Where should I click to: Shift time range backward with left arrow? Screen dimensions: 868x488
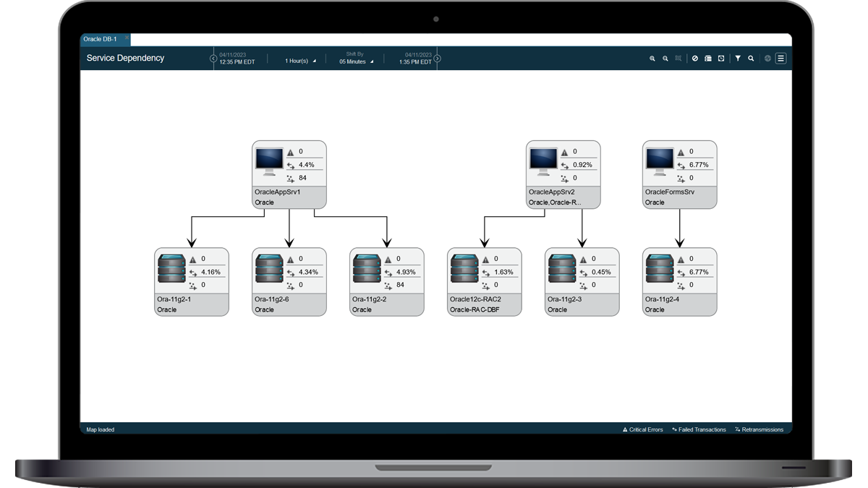pyautogui.click(x=213, y=59)
